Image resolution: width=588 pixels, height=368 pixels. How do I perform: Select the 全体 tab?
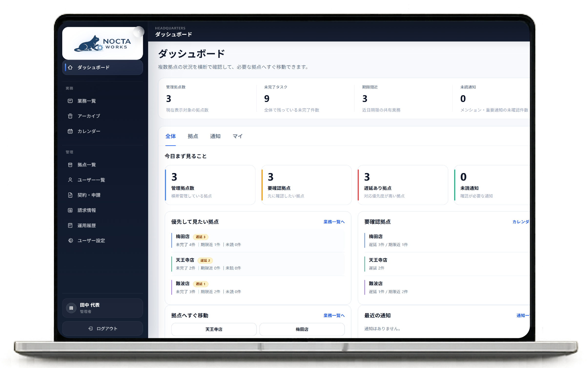coord(170,136)
